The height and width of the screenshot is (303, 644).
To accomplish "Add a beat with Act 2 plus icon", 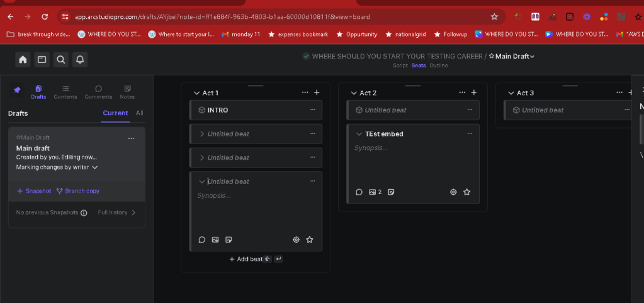I will click(474, 93).
